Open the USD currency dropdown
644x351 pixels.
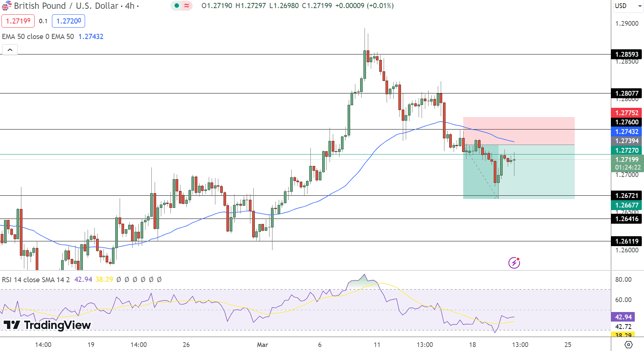click(628, 6)
